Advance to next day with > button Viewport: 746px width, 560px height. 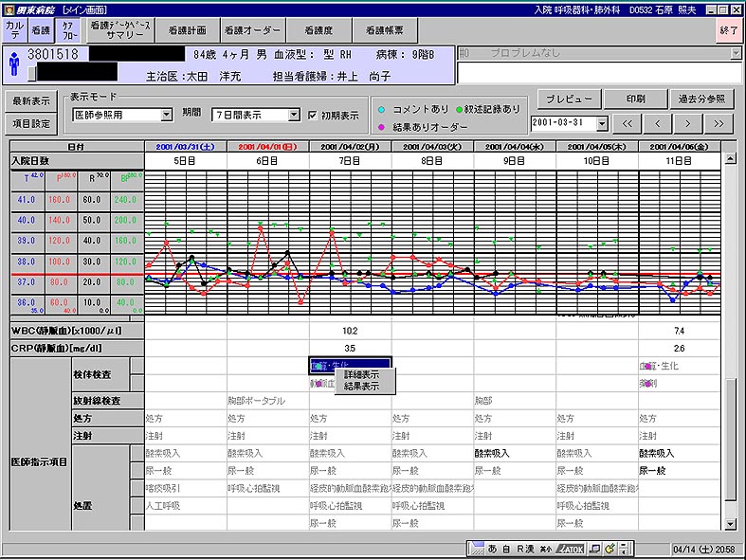tap(688, 123)
